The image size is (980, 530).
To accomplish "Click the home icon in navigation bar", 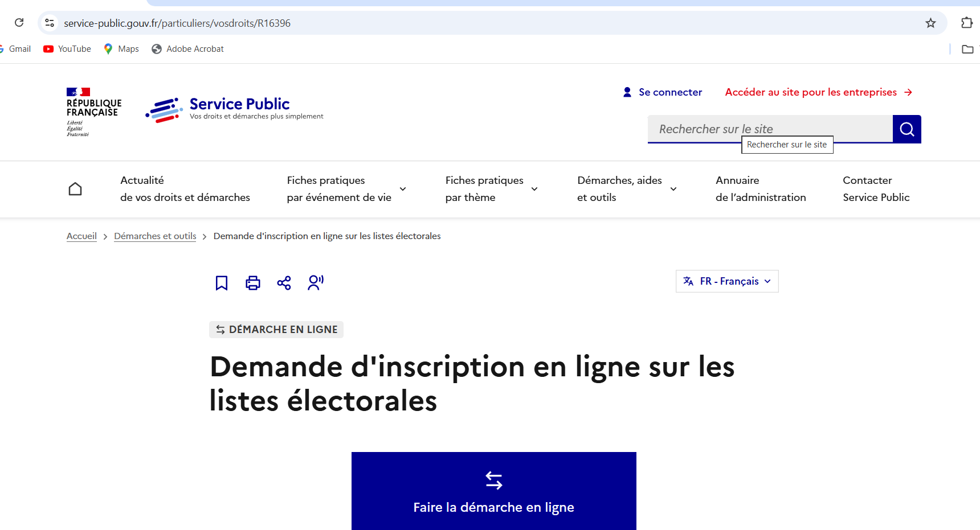I will point(75,189).
